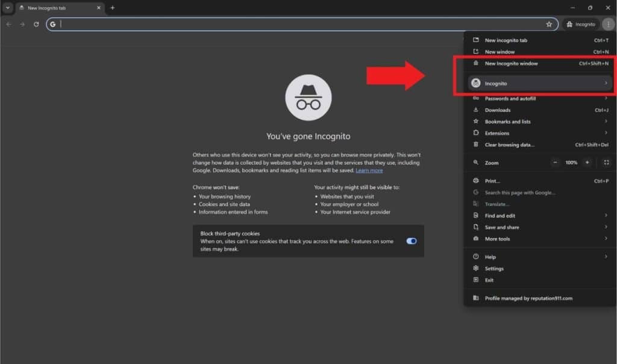This screenshot has width=617, height=364.
Task: Click the Settings gear icon in menu
Action: [476, 268]
